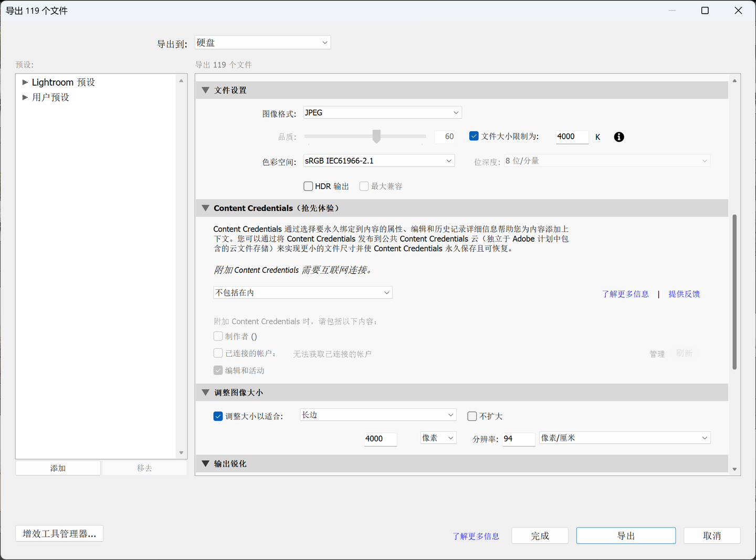756x560 pixels.
Task: Maximize the export dialog window
Action: coord(705,11)
